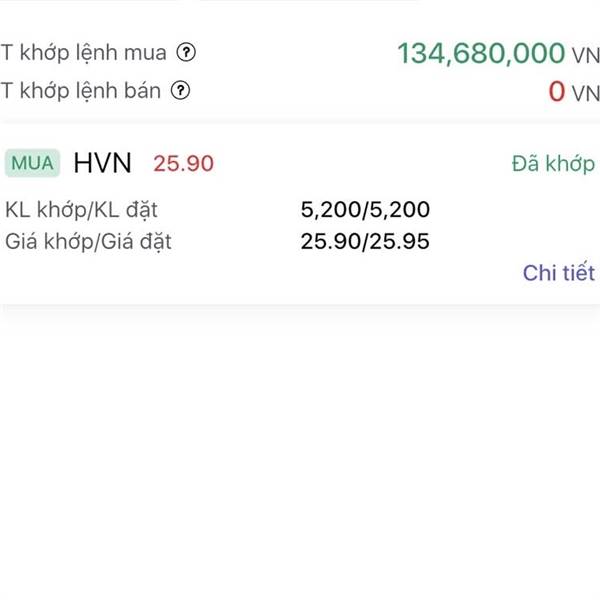Image resolution: width=600 pixels, height=600 pixels.
Task: Select the 5,200/5,200 matched volume value
Action: pos(365,210)
